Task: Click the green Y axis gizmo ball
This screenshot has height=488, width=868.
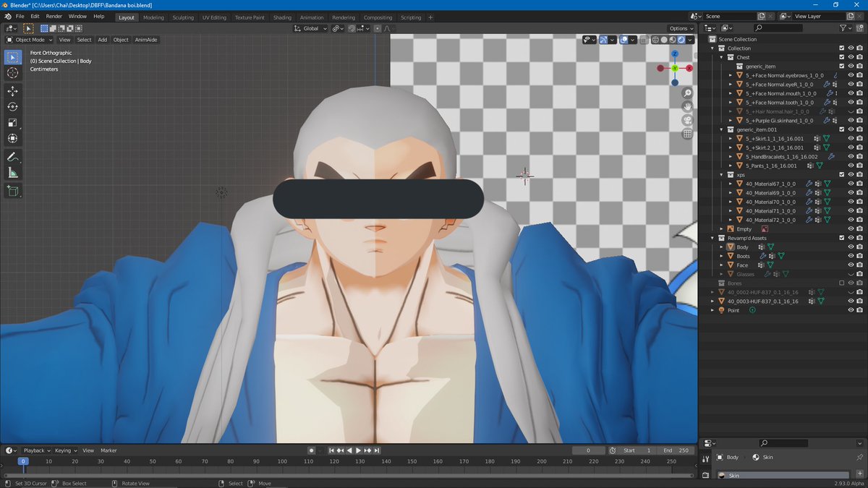Action: 675,68
